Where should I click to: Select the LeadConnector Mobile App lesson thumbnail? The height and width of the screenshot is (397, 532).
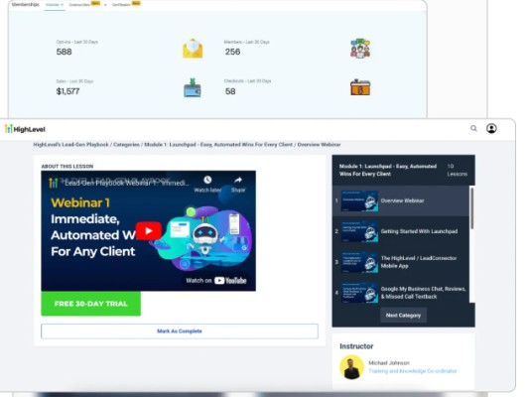tap(359, 262)
